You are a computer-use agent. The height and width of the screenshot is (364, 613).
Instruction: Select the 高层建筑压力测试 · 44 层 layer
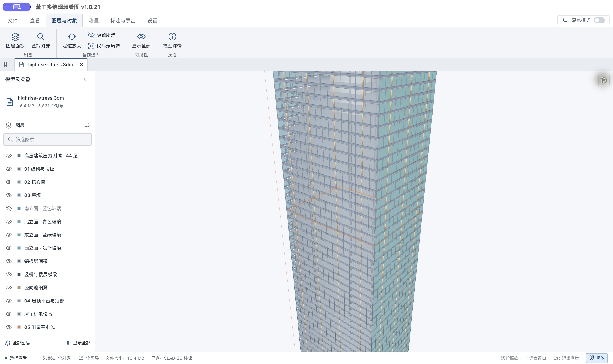pos(47,156)
